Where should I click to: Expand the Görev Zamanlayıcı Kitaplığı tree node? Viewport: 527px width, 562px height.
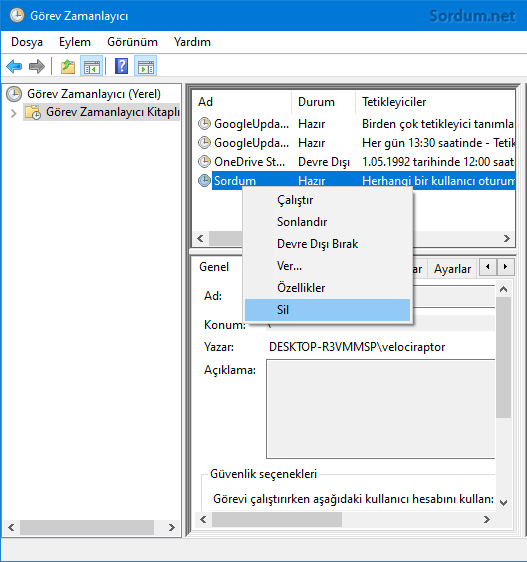[14, 113]
